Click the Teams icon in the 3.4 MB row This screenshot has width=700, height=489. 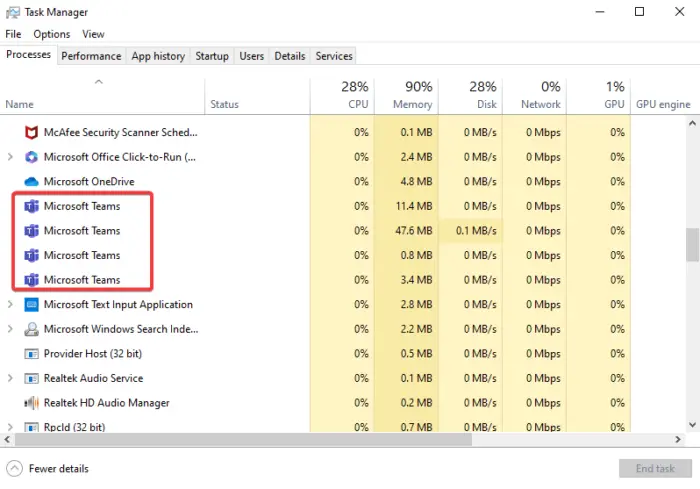[x=31, y=280]
